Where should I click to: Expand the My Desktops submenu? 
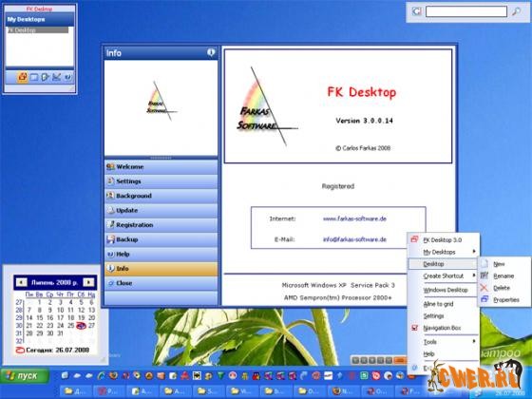pyautogui.click(x=443, y=252)
